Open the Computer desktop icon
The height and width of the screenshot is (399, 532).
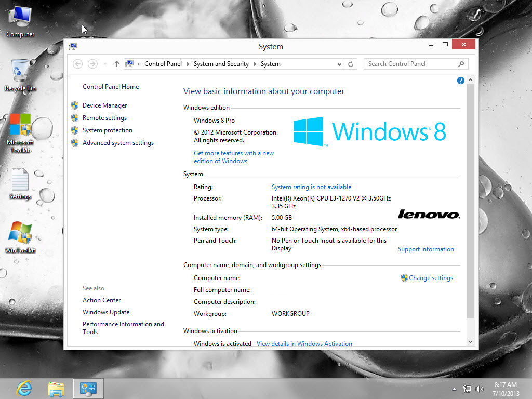pyautogui.click(x=20, y=21)
